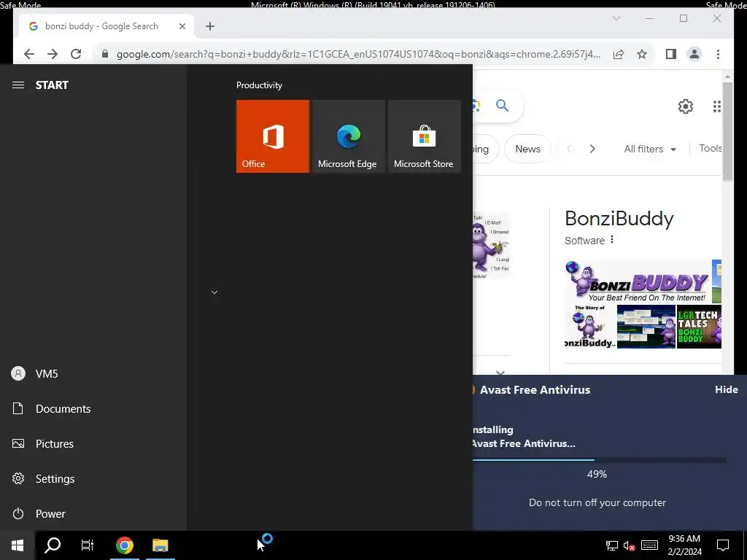Open Power options in Start menu
Screen dimensions: 747x560
[x=93, y=514]
